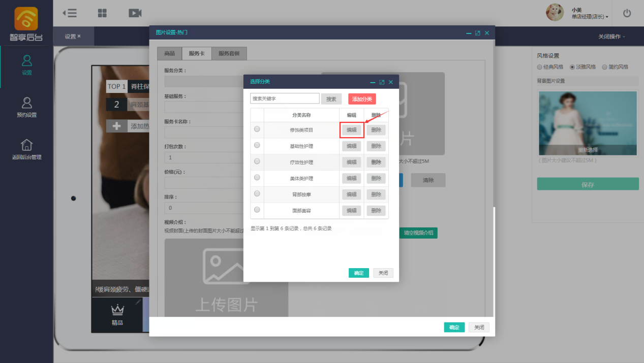Select radio for 疗效性护理
Screen dimensions: 644x363
257,161
